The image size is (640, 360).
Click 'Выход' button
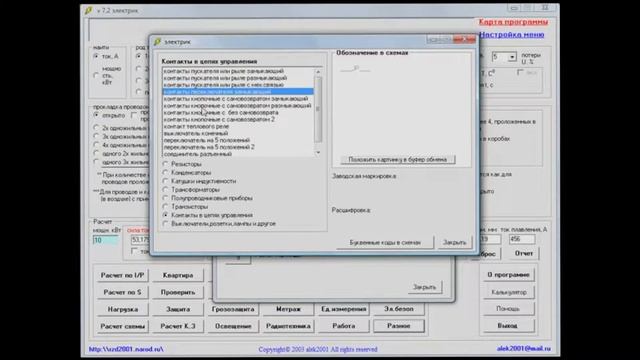[x=508, y=326]
